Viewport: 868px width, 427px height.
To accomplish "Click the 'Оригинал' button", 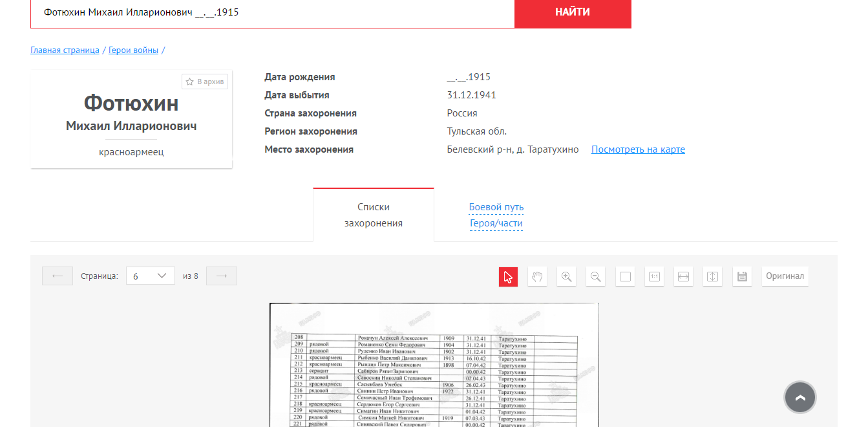I will click(x=785, y=276).
